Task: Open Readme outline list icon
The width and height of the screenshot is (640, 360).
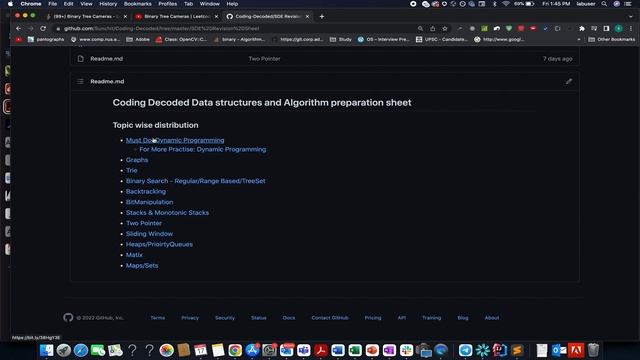Action: pos(80,81)
